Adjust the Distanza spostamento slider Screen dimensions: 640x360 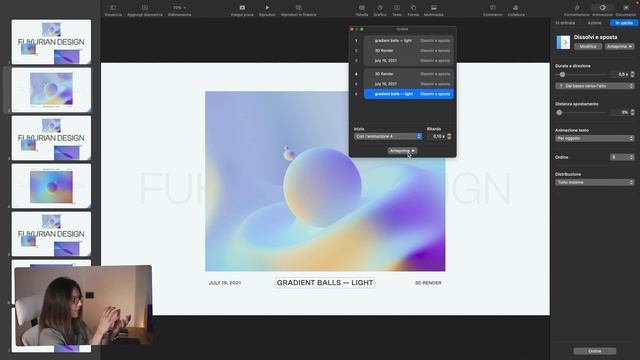559,112
